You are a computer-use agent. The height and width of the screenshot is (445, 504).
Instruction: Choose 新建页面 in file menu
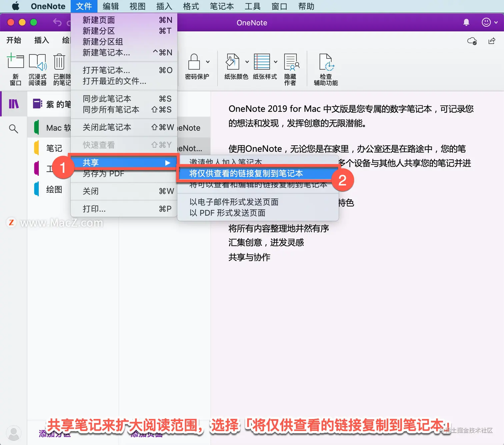coord(124,20)
